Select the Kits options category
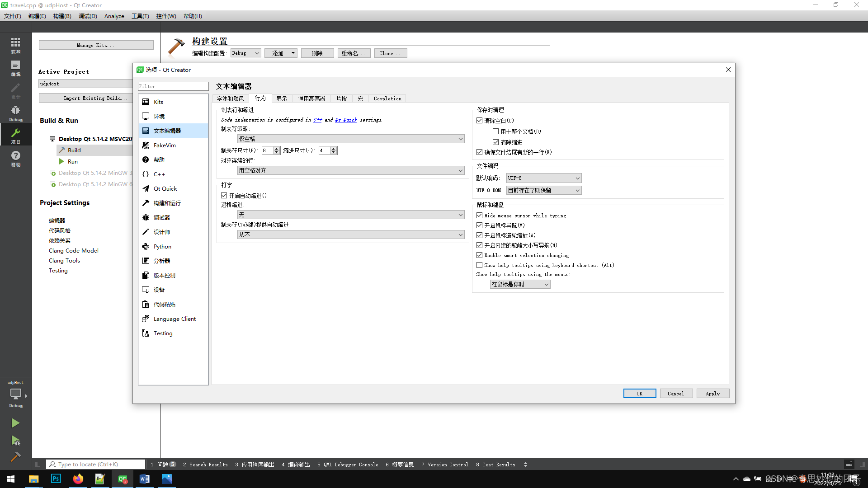This screenshot has width=868, height=488. point(158,102)
